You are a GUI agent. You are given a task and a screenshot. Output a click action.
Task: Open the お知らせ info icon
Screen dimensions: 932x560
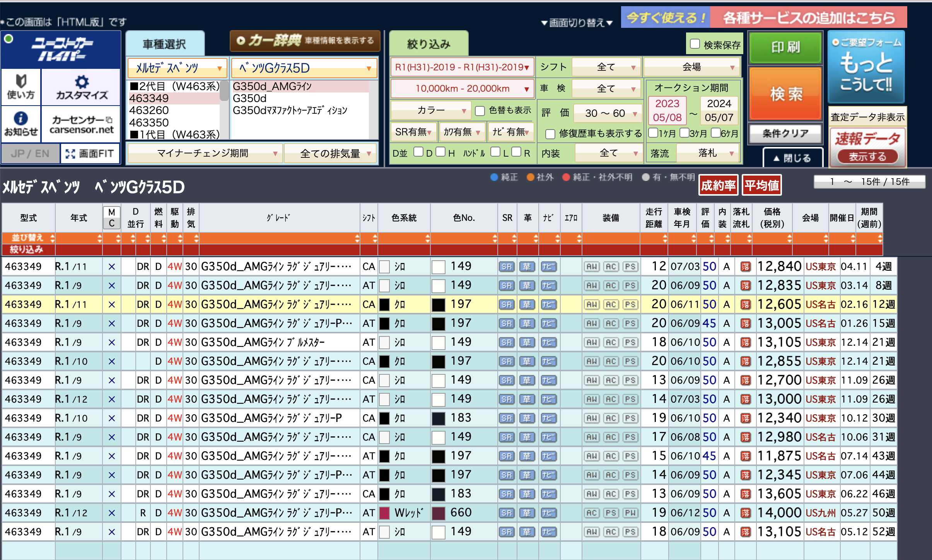pyautogui.click(x=21, y=123)
